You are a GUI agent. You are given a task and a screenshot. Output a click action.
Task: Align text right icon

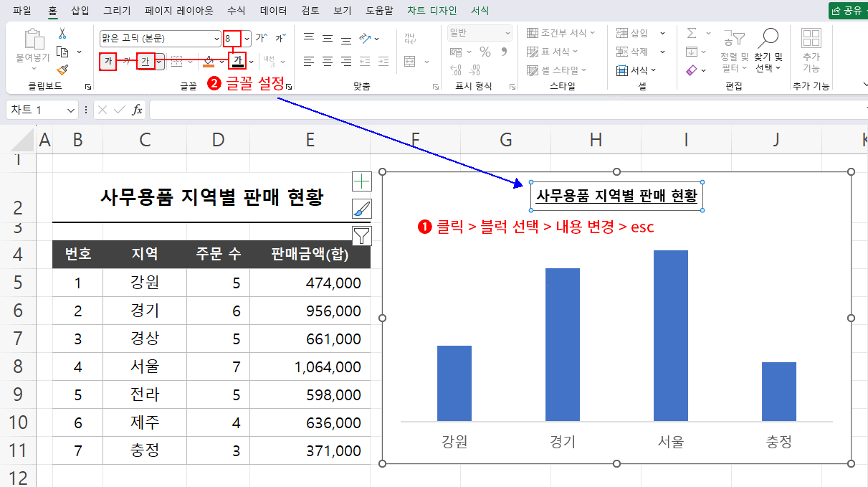tap(346, 61)
